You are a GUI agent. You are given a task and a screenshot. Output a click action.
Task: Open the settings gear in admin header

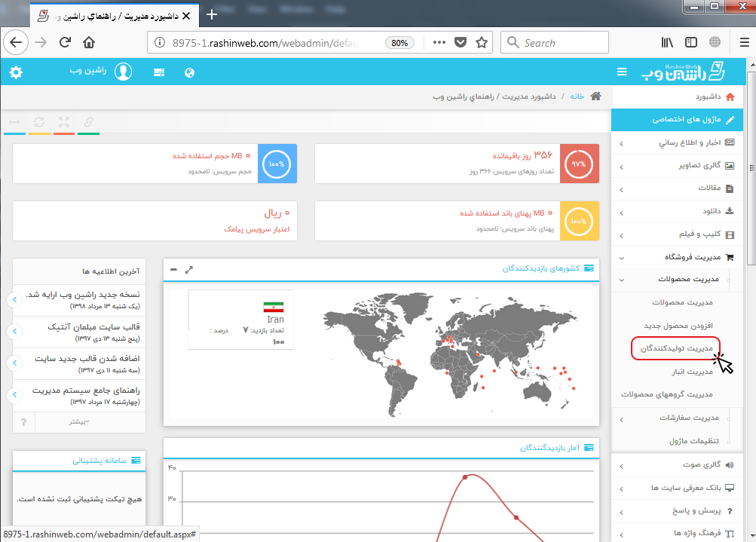point(16,72)
